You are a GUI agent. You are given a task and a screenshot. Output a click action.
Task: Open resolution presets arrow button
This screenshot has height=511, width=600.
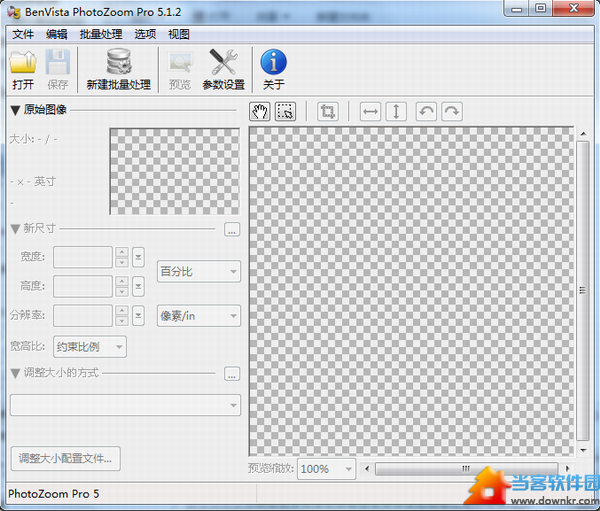click(138, 316)
